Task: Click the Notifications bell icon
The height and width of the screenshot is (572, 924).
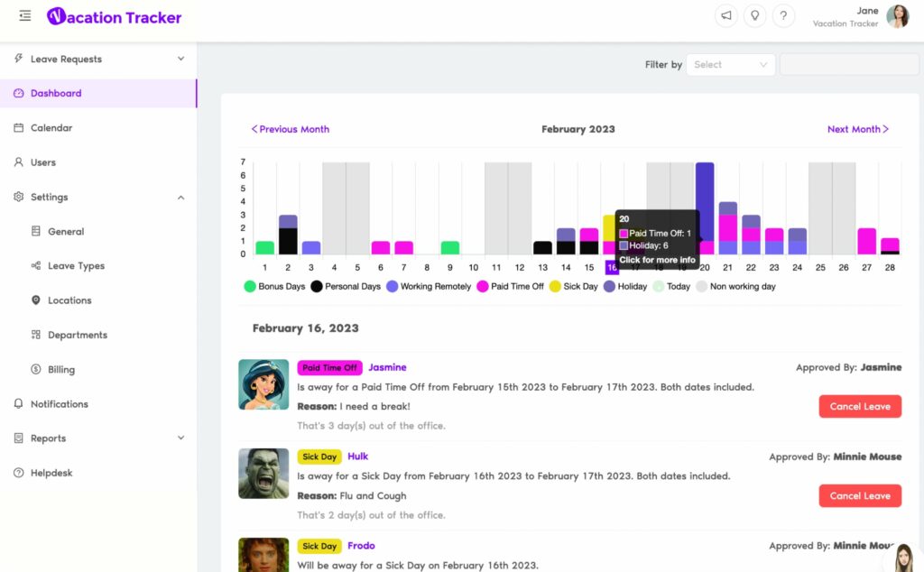Action: pos(19,404)
